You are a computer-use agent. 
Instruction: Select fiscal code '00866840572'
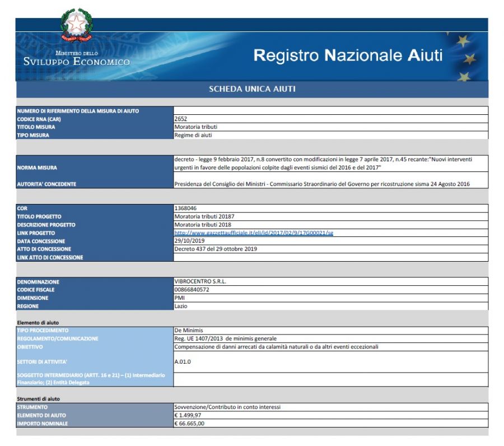[x=192, y=290]
